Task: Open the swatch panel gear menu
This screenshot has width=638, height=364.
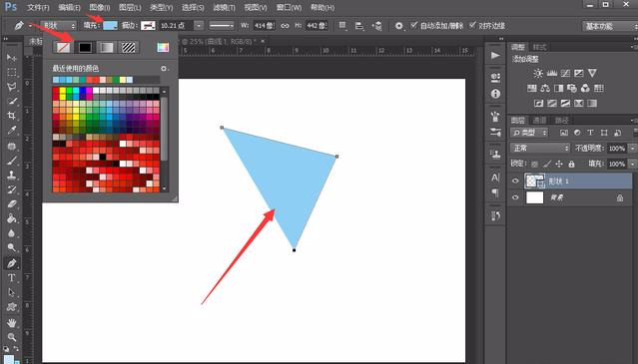Action: click(x=164, y=68)
